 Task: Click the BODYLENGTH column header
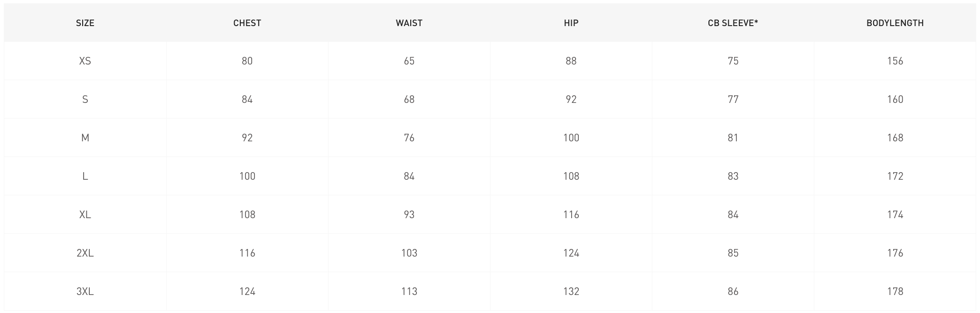[895, 23]
